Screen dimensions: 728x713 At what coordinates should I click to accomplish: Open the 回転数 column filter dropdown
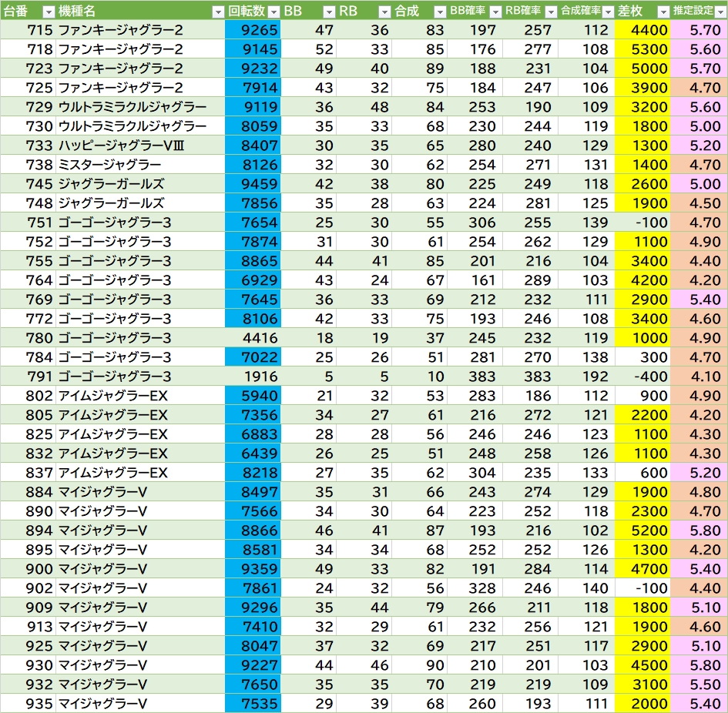tap(274, 12)
